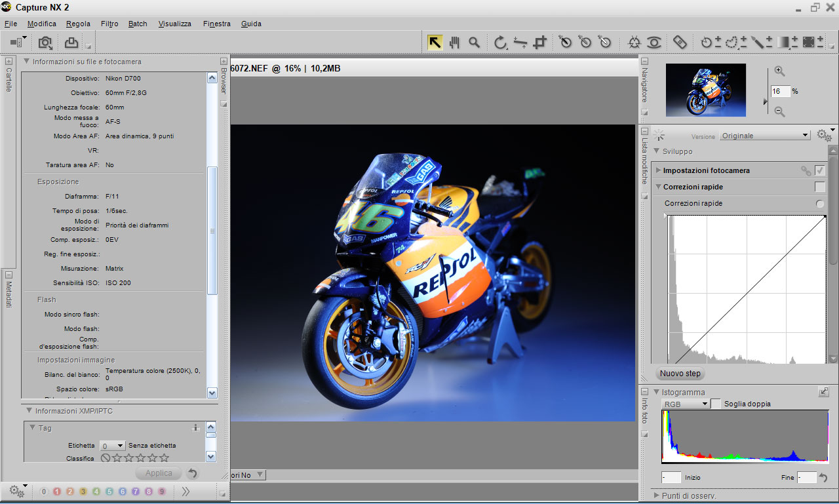Select the Red-Eye Control Point tool
Image resolution: width=839 pixels, height=504 pixels.
point(654,43)
